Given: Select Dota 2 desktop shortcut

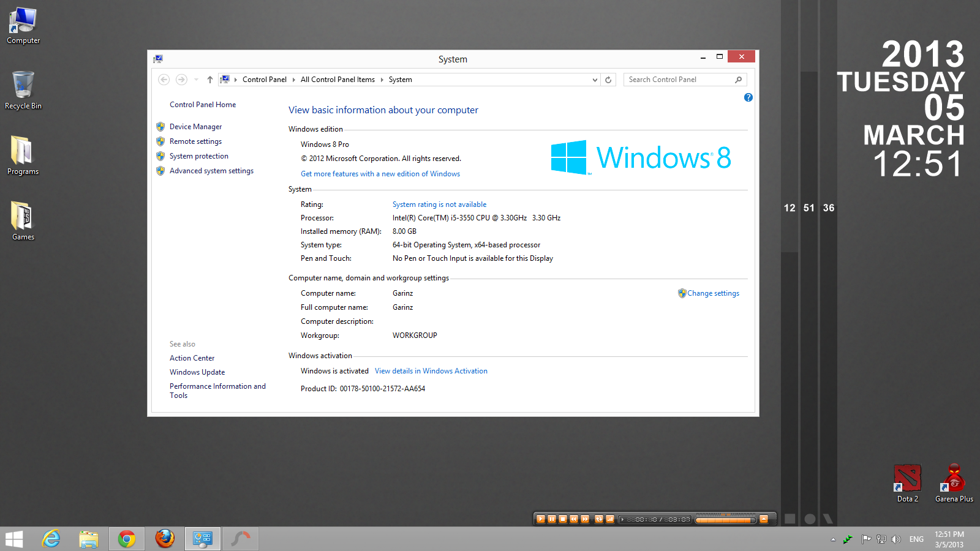Looking at the screenshot, I should coord(907,484).
